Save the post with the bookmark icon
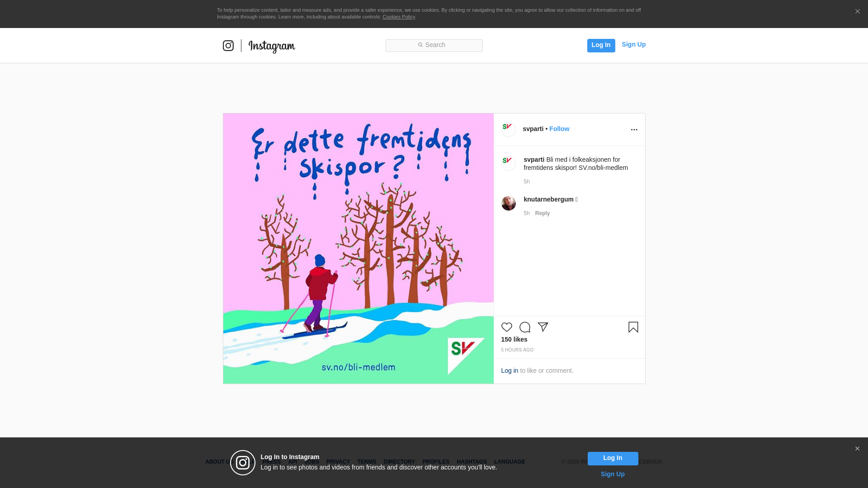Viewport: 868px width, 488px height. coord(633,327)
